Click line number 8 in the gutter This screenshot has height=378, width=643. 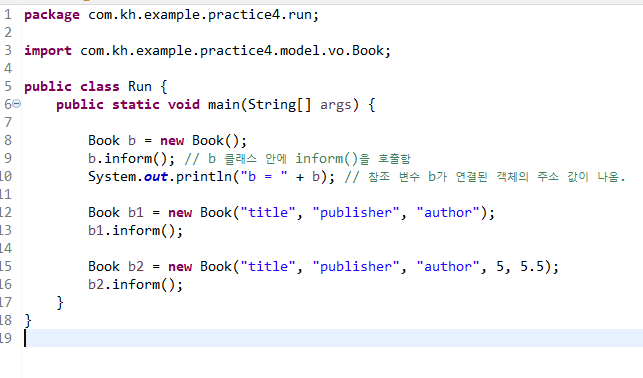tap(8, 141)
